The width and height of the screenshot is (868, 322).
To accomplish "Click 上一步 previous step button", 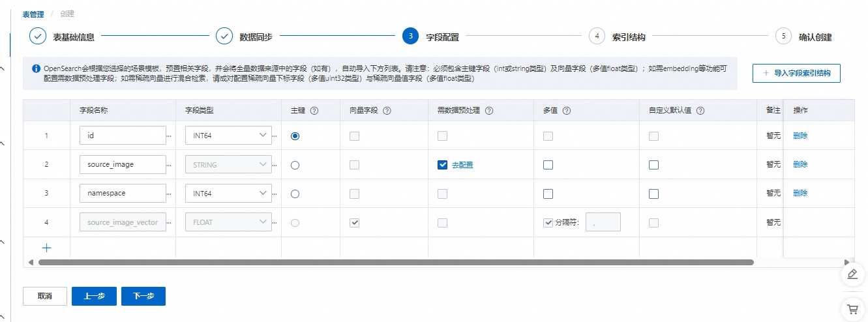I will click(x=94, y=296).
